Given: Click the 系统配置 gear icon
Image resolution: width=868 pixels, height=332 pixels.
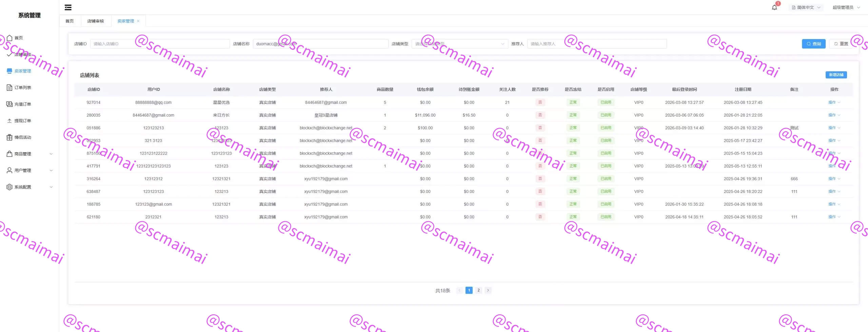Looking at the screenshot, I should [x=9, y=187].
